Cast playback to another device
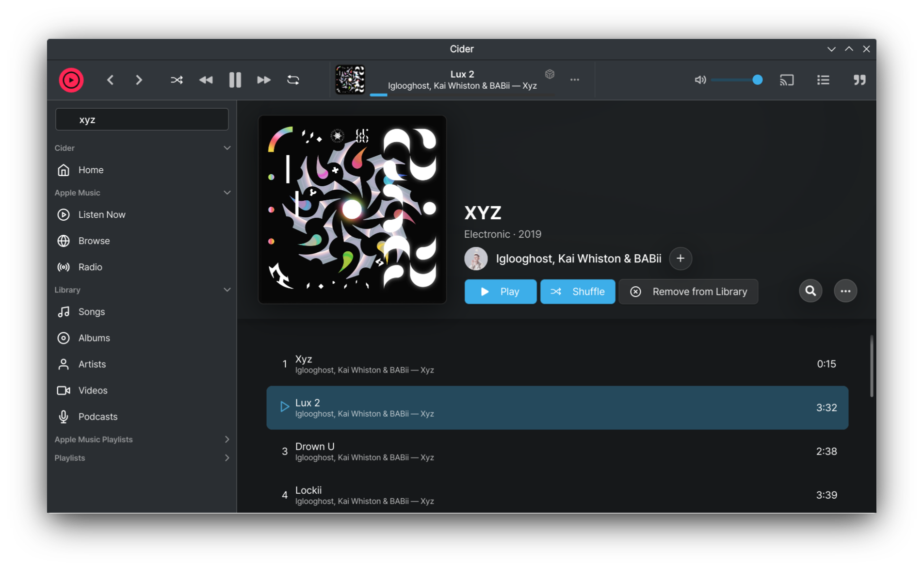924x569 pixels. pos(787,80)
